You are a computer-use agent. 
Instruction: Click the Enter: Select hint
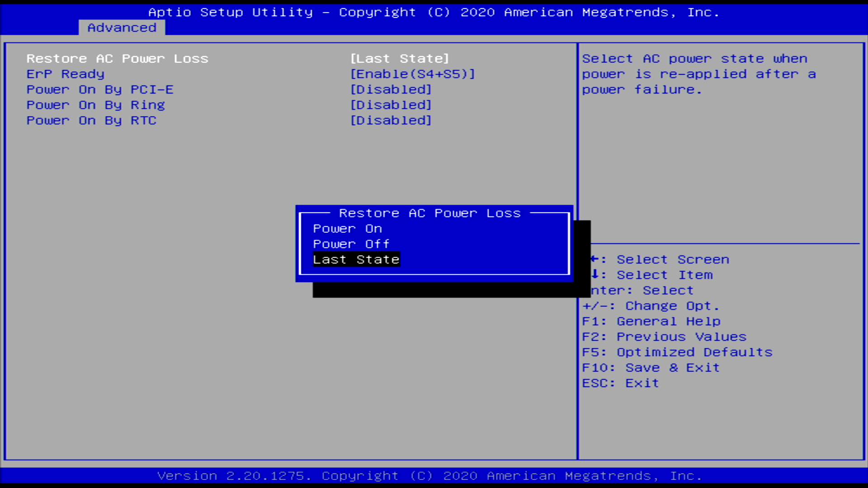(642, 290)
